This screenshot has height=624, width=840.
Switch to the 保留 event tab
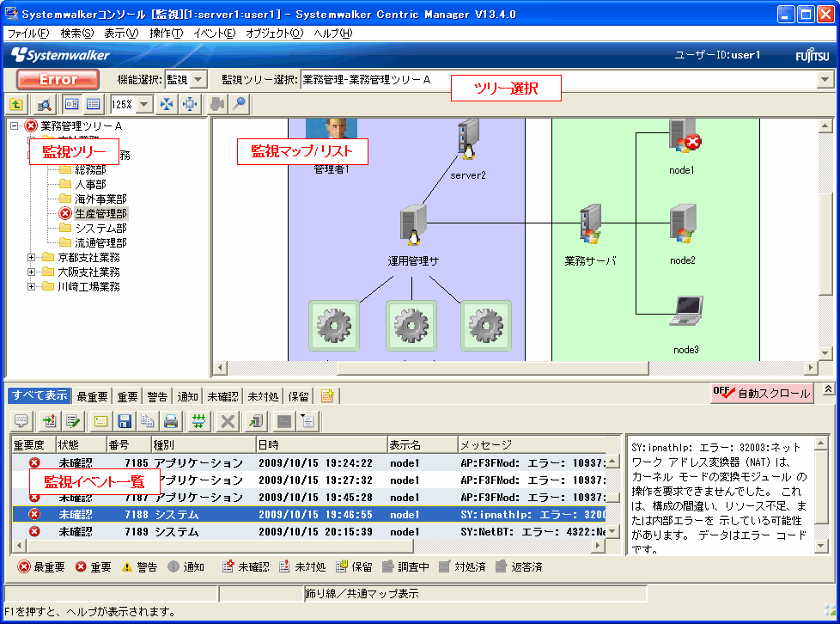point(298,396)
